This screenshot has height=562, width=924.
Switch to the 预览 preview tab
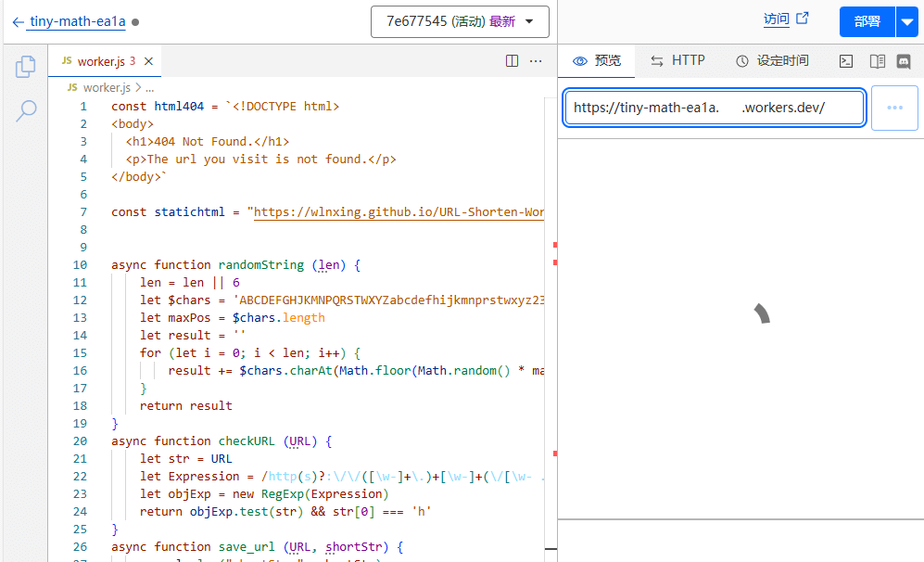[x=596, y=60]
